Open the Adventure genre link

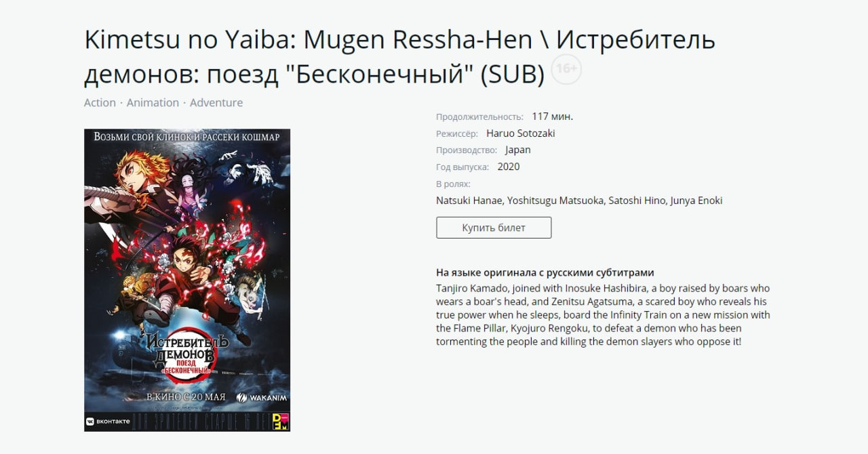pos(216,102)
